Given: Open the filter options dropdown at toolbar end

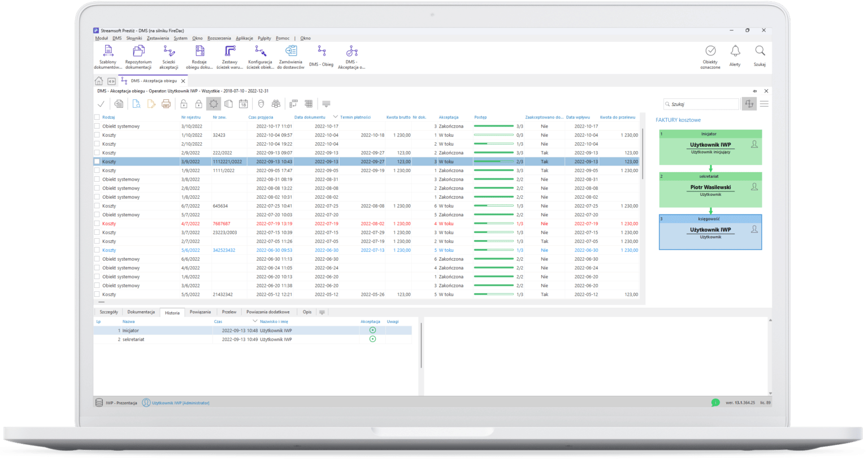Looking at the screenshot, I should (x=325, y=104).
